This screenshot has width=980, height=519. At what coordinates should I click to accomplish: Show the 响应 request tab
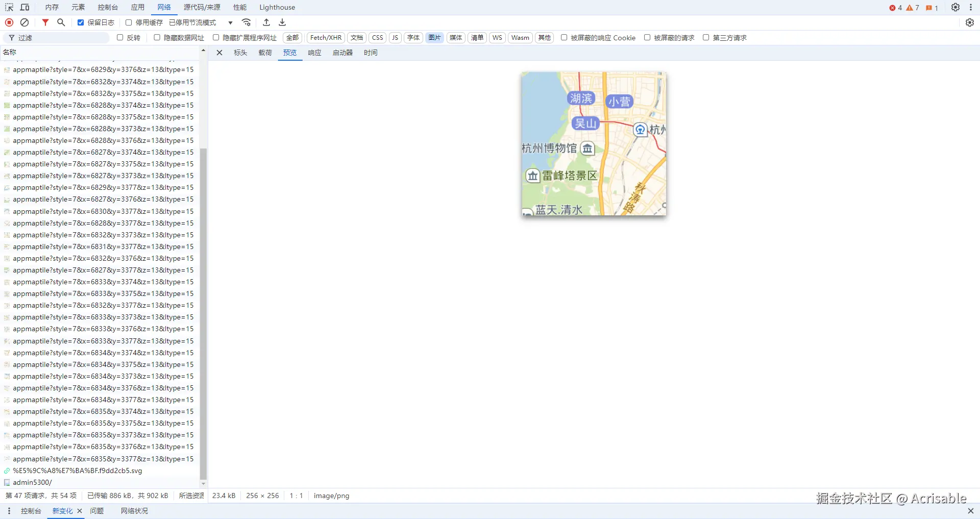[314, 53]
